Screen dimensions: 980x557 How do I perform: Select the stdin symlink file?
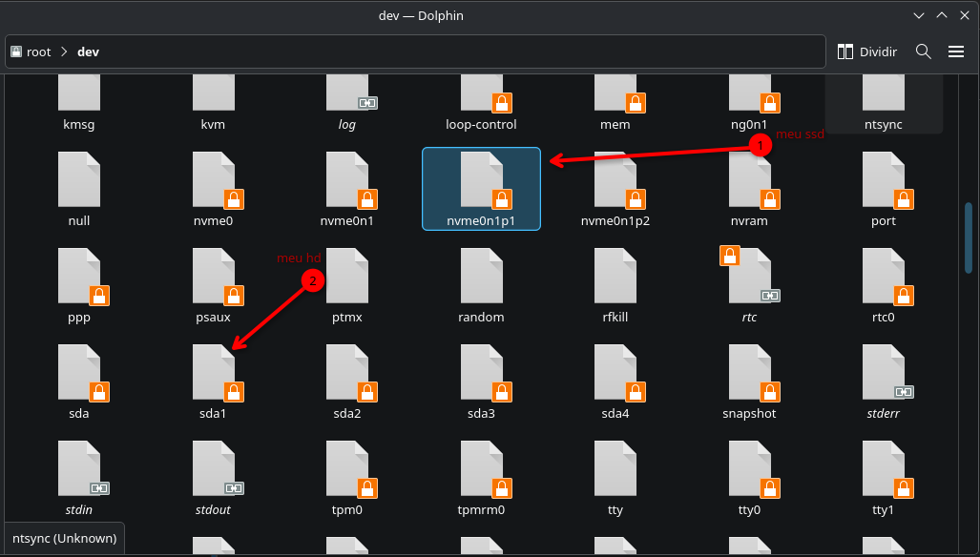pos(79,478)
